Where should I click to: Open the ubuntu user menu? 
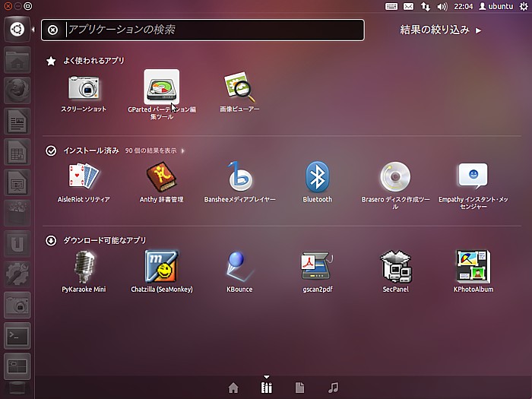(496, 6)
